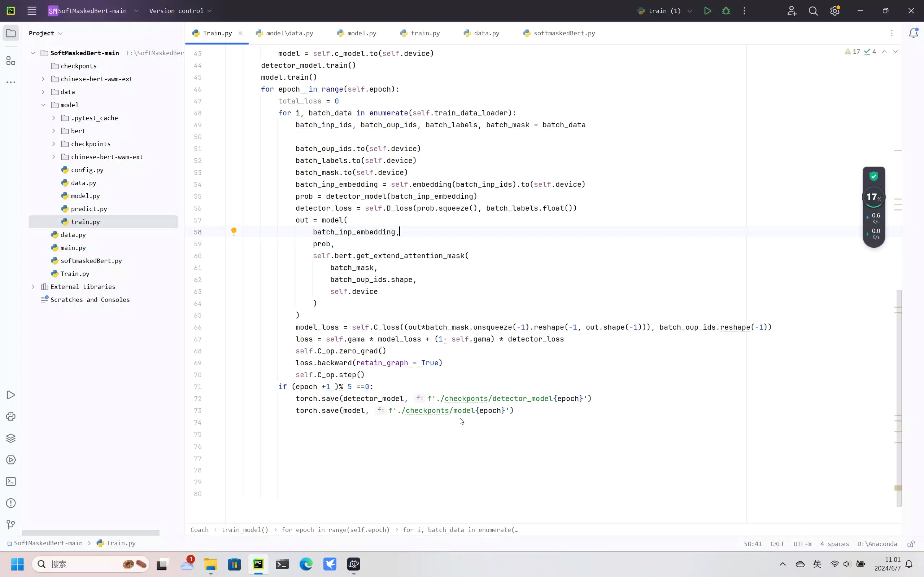Collapse the model folder
This screenshot has height=577, width=924.
pyautogui.click(x=43, y=105)
